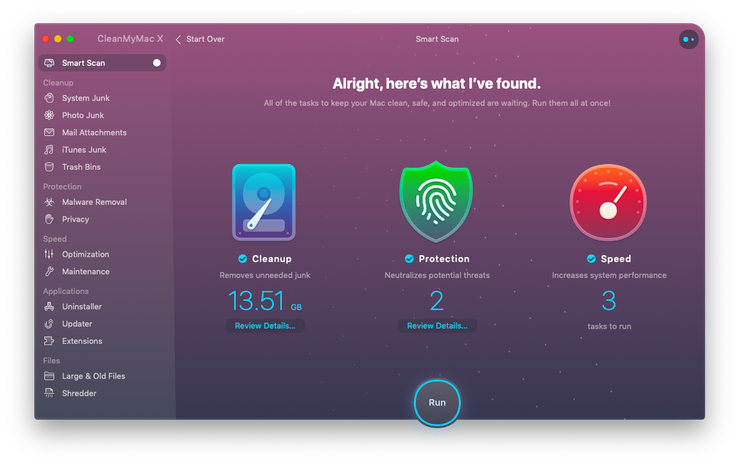The height and width of the screenshot is (465, 740).
Task: Click the Maintenance wrench icon
Action: coord(49,271)
